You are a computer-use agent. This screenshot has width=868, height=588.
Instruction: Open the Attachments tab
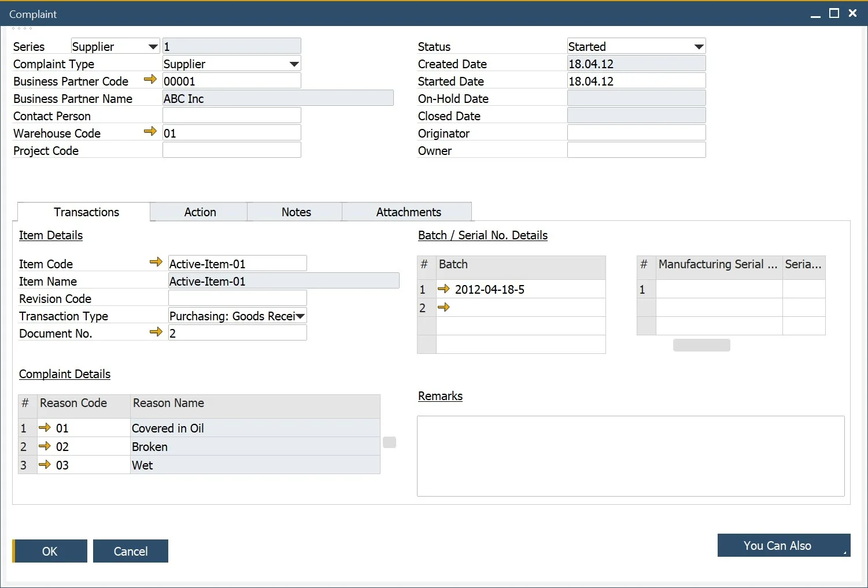click(408, 212)
